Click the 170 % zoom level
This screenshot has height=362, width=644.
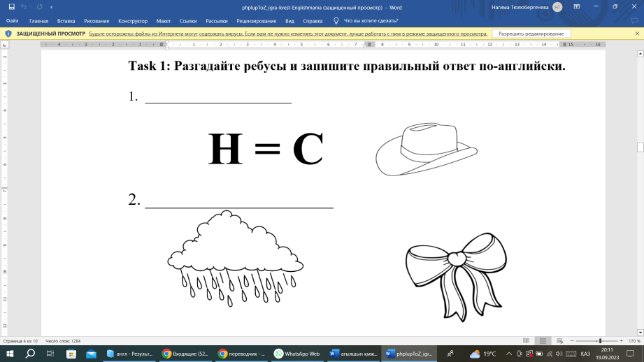634,341
